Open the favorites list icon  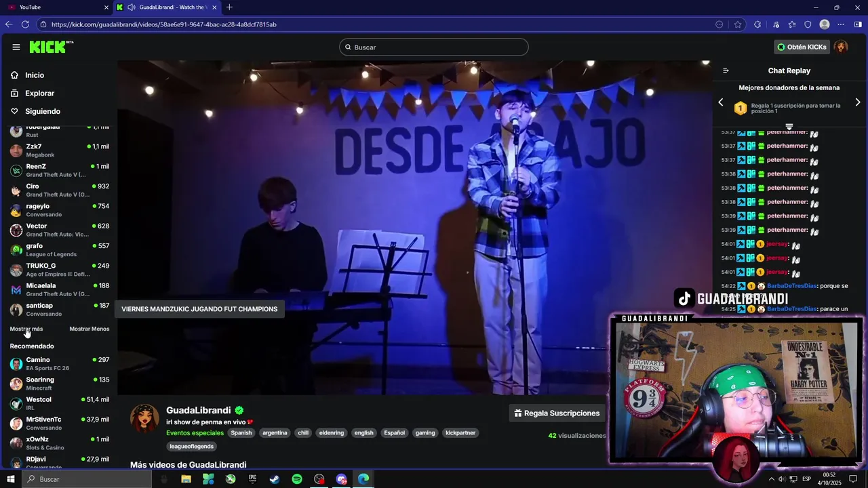(792, 24)
